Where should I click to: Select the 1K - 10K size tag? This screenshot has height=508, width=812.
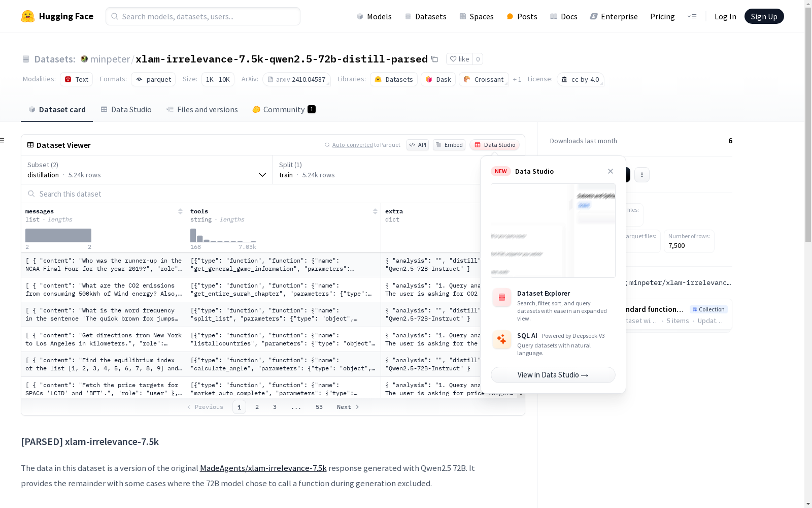click(218, 79)
